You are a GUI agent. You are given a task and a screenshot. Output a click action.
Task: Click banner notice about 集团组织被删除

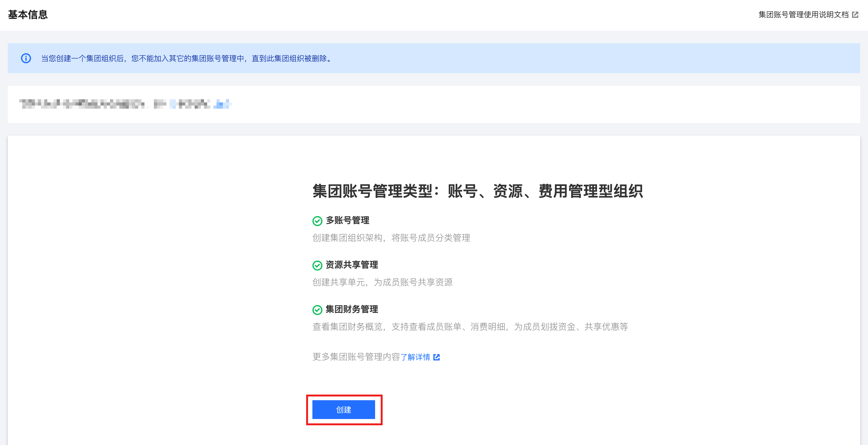pos(187,58)
